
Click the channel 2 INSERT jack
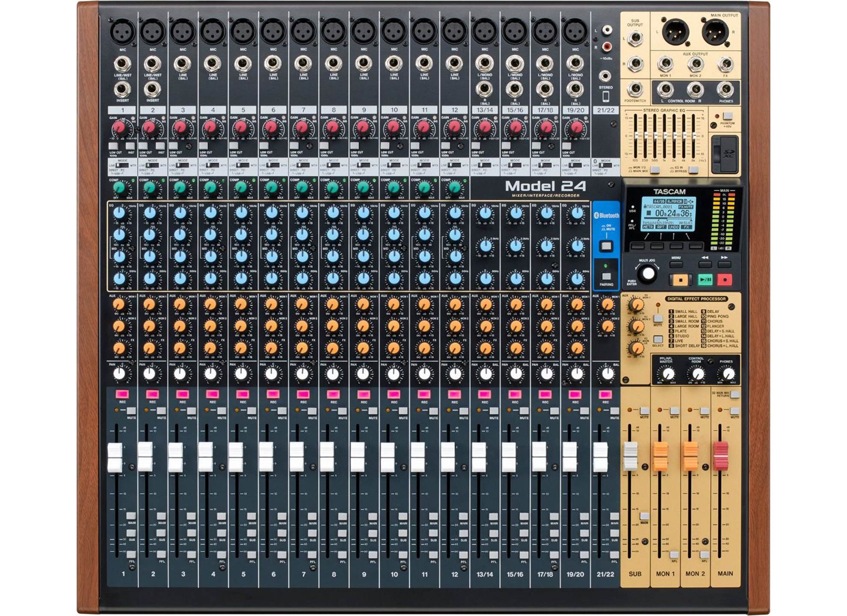(152, 89)
